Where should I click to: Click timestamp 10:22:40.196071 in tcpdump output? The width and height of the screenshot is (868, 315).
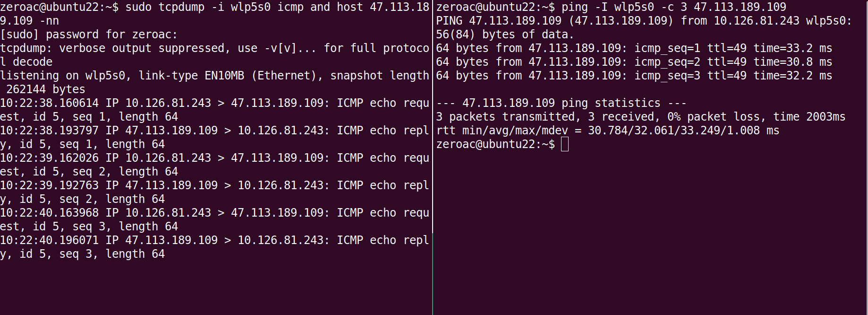[x=49, y=240]
